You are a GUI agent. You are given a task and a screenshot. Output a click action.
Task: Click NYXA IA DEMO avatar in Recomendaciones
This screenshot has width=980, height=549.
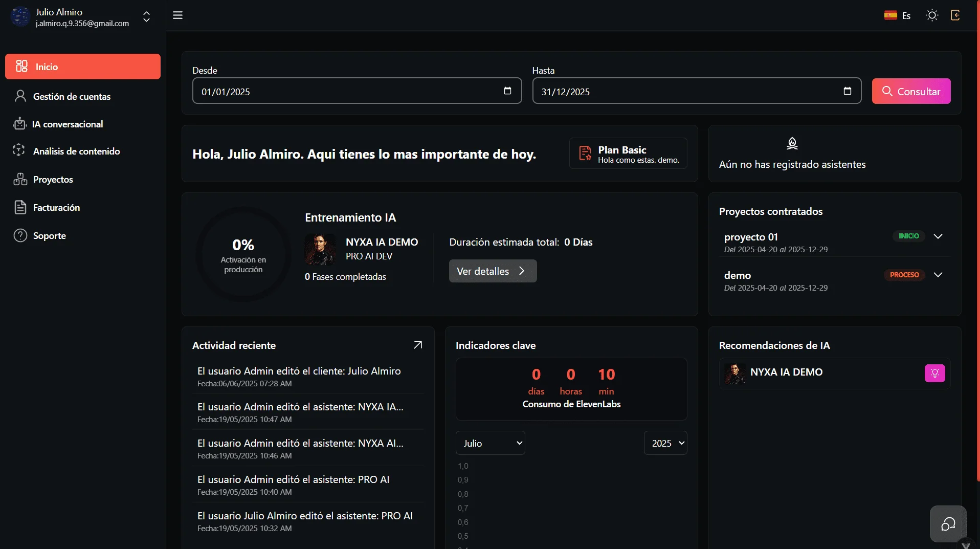click(x=735, y=373)
